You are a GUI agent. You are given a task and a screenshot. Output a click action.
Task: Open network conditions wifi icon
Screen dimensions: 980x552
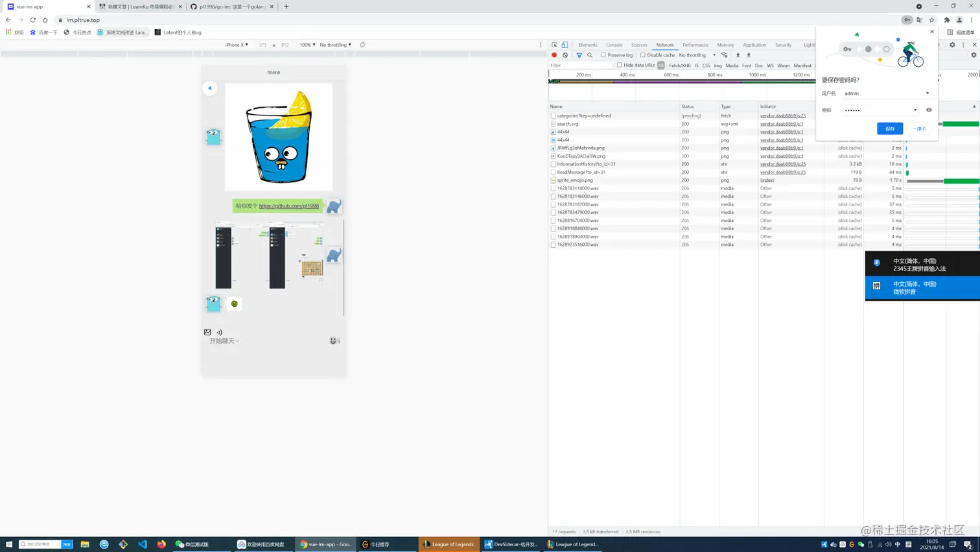pyautogui.click(x=725, y=55)
